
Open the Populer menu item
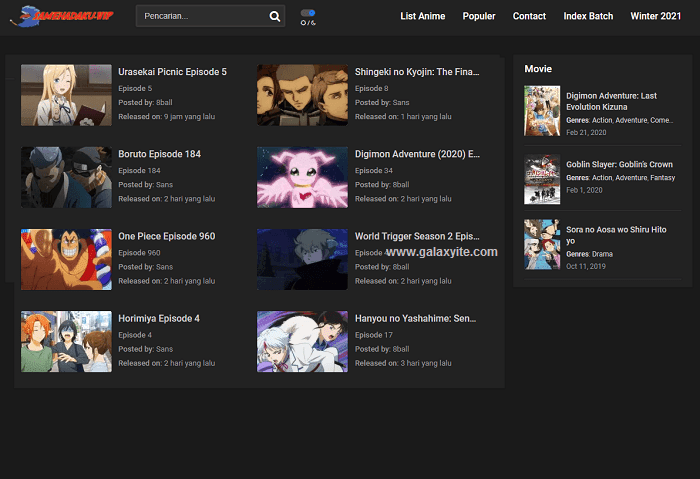coord(479,16)
